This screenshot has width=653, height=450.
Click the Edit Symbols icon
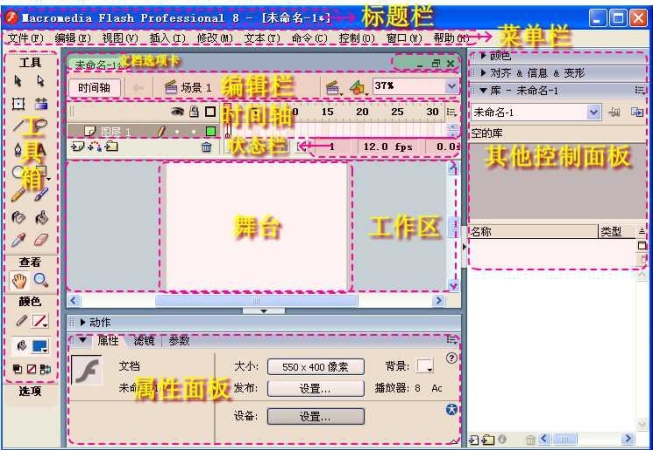pos(357,88)
